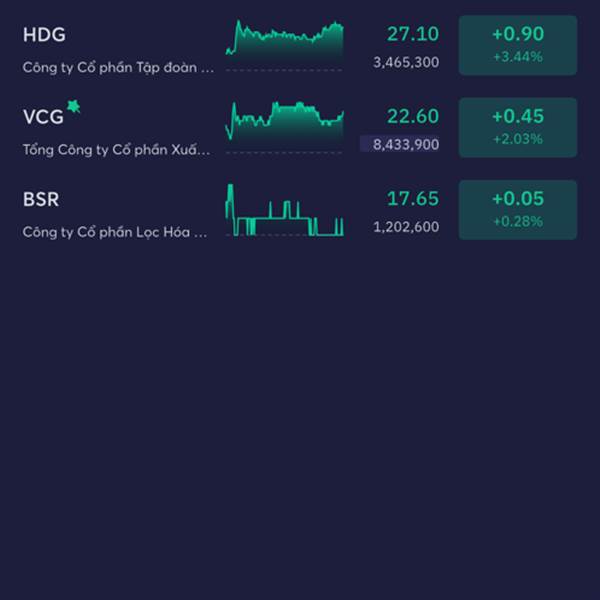The image size is (600, 600).
Task: Open company name Công ty Cổ phần Lọc Hóa
Action: click(115, 232)
